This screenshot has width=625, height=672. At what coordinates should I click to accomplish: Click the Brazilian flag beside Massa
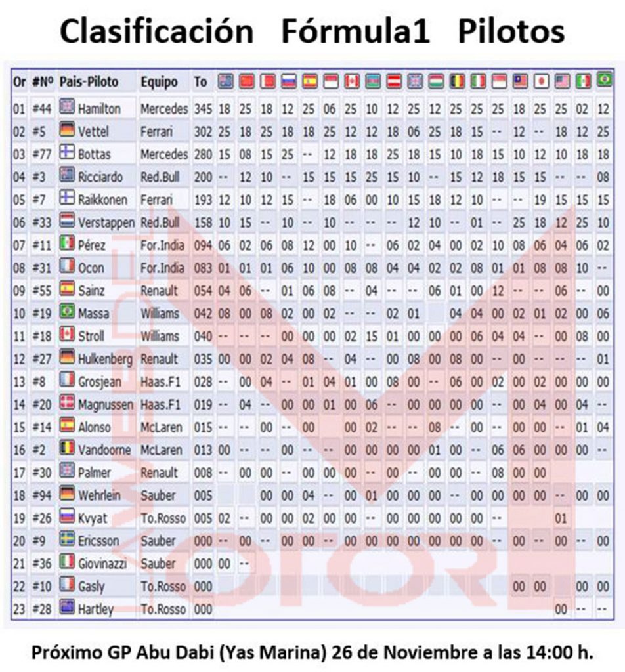pos(67,313)
